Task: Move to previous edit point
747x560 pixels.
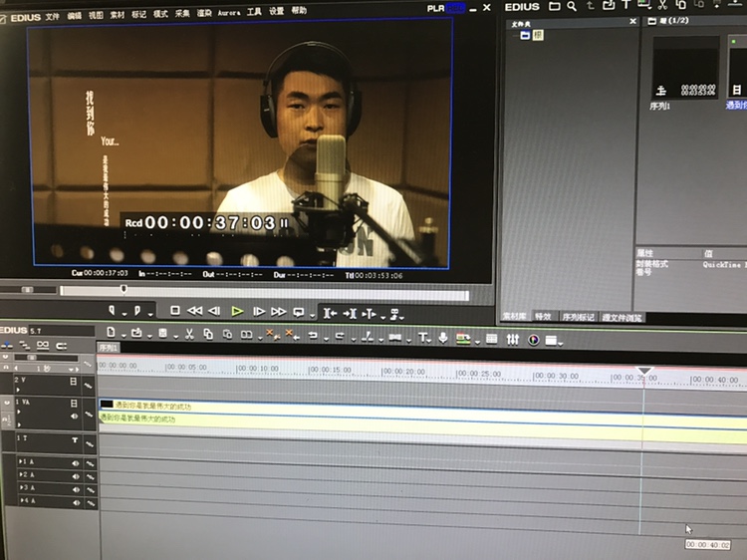Action: 330,313
